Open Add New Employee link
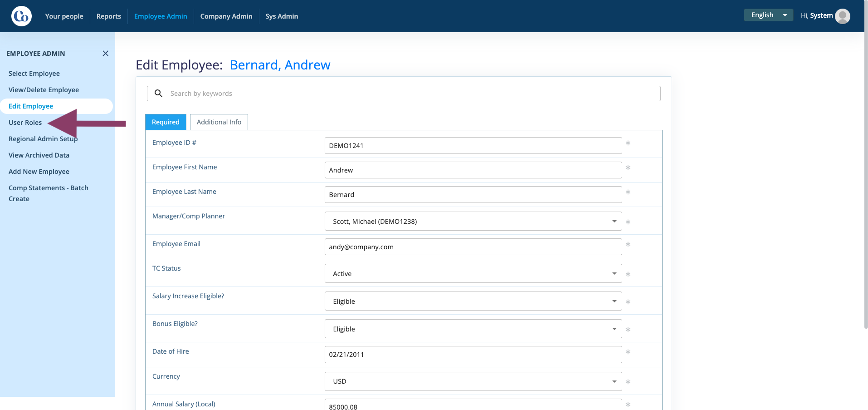The image size is (868, 410). (39, 172)
